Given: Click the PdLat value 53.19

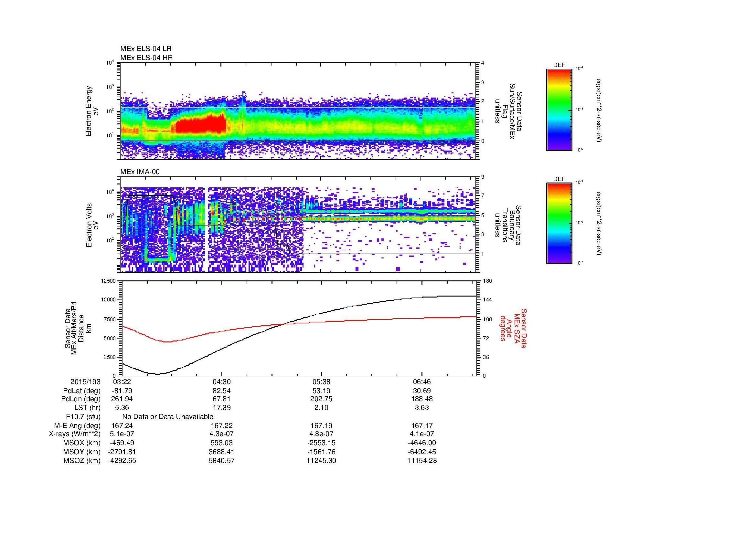Looking at the screenshot, I should pyautogui.click(x=321, y=391).
